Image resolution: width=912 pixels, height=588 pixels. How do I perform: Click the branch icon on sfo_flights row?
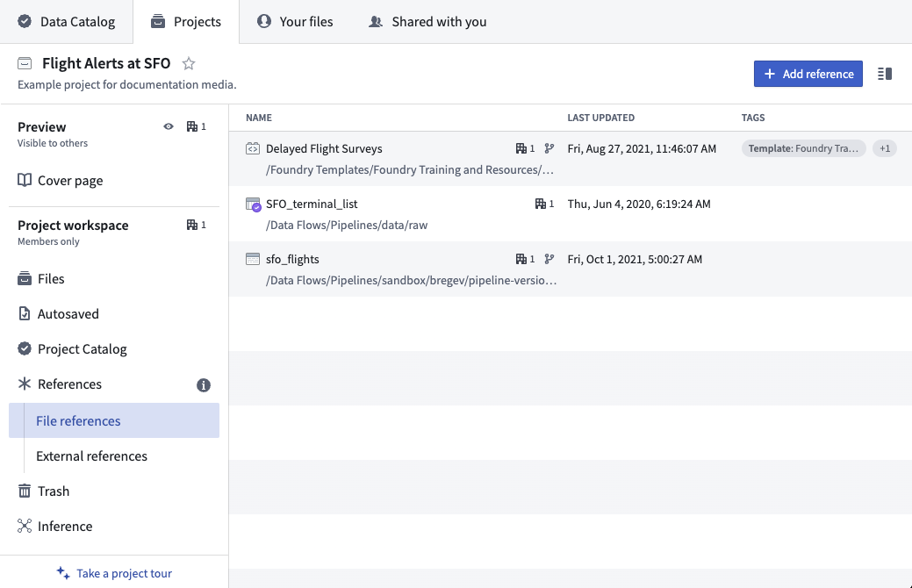point(549,259)
